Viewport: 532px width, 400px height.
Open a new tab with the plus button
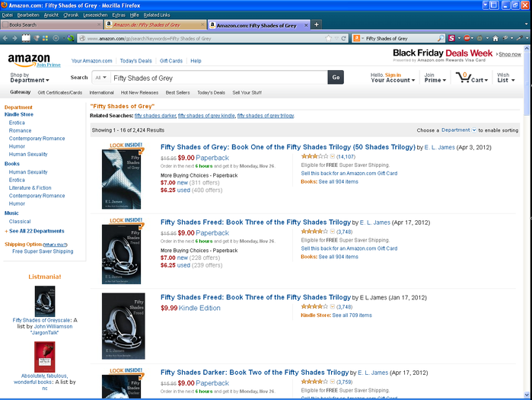click(316, 24)
